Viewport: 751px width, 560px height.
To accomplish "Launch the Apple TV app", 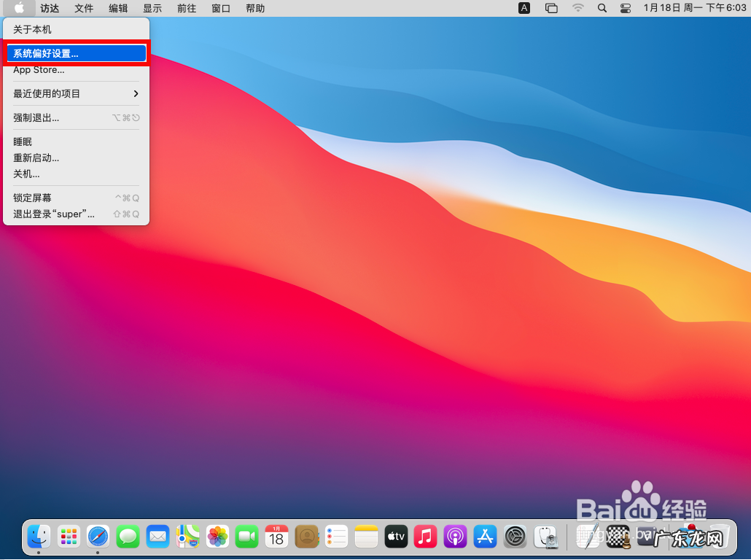I will tap(396, 537).
